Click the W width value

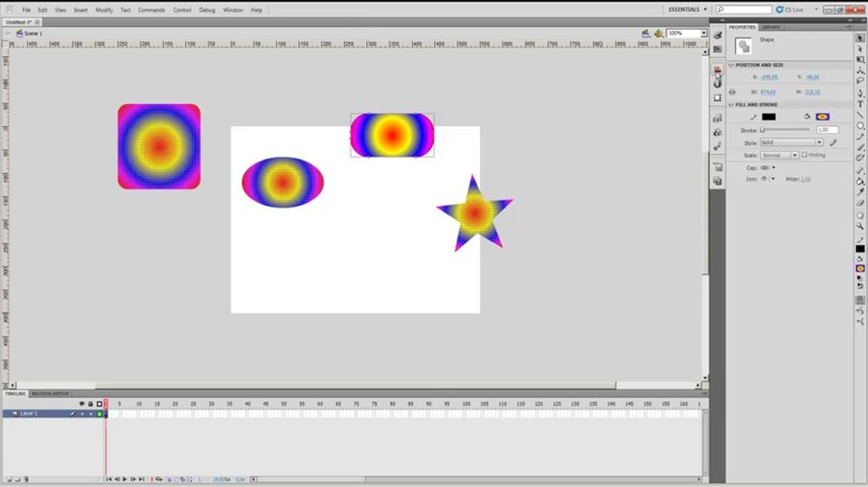point(768,92)
